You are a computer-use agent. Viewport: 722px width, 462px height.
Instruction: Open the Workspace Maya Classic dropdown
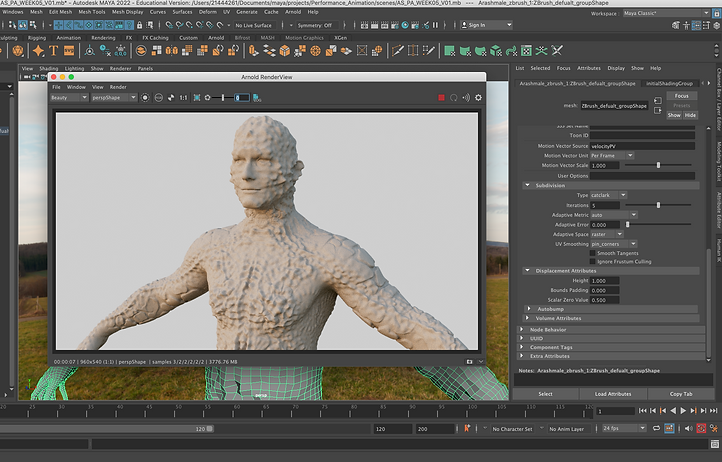click(x=666, y=13)
